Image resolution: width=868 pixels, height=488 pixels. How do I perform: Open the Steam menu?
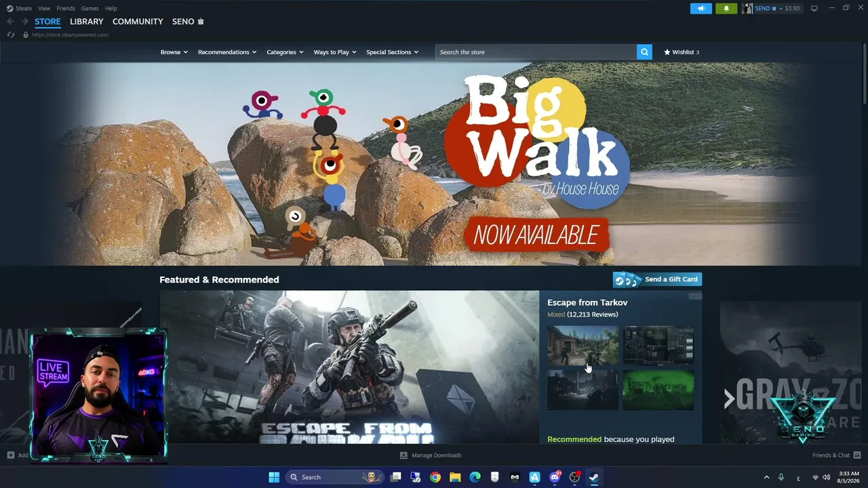click(24, 8)
